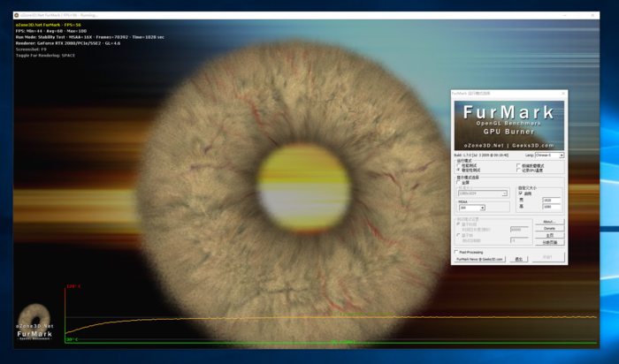Click the Renderer: GeForce RTX 2080 text line
Screen dimensions: 619x364
click(x=68, y=43)
